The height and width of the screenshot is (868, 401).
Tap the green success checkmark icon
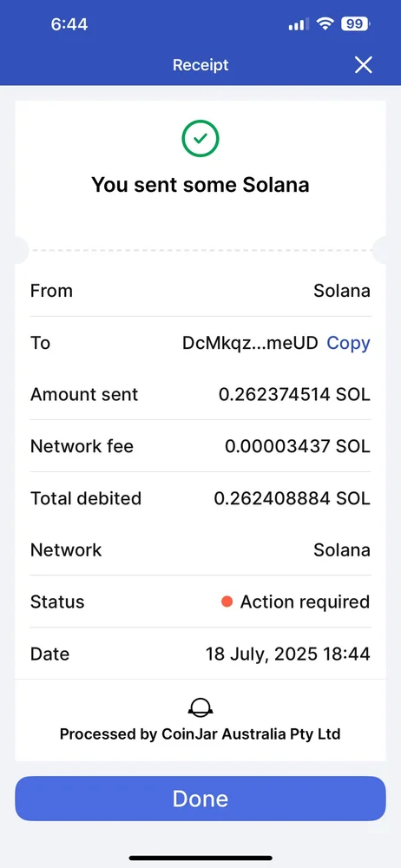200,138
